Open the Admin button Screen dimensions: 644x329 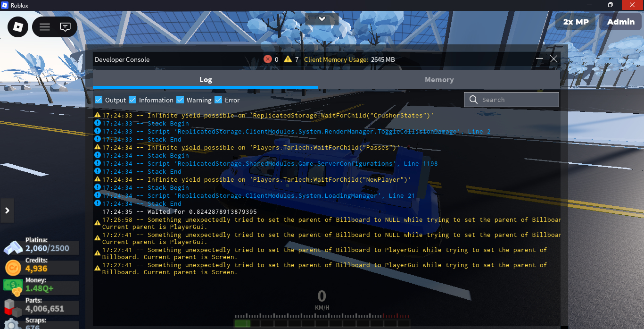coord(620,22)
